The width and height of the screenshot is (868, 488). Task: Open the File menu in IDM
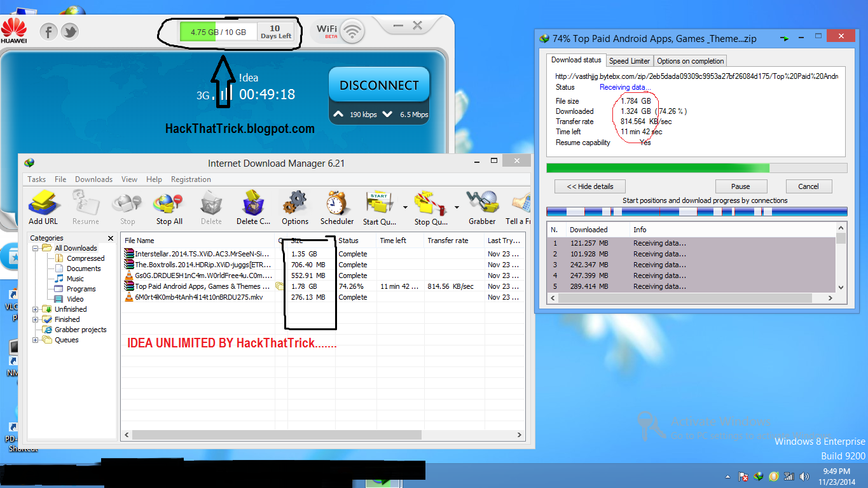[60, 179]
